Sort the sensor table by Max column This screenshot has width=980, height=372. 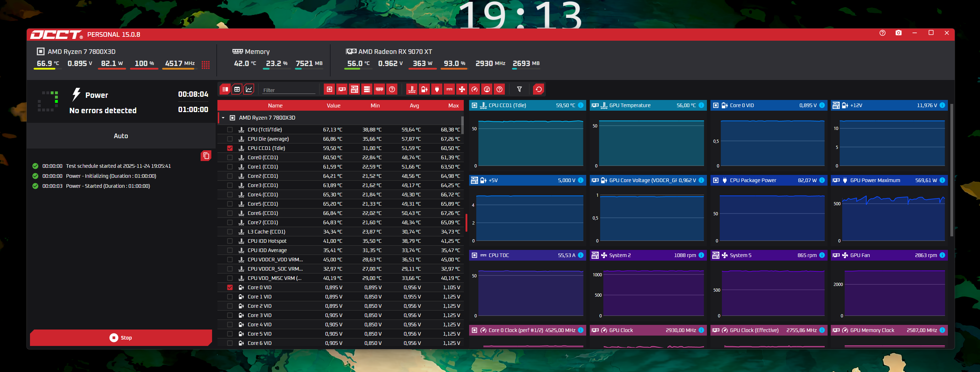tap(453, 106)
